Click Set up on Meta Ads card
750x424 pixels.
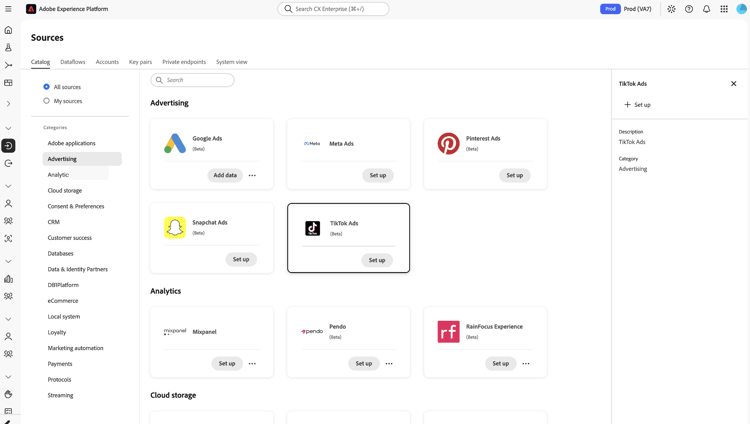tap(378, 176)
